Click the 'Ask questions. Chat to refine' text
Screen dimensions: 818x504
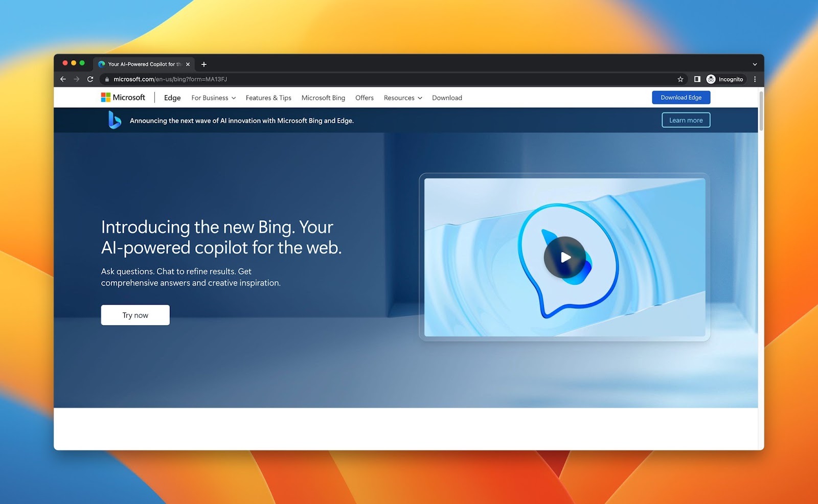191,277
